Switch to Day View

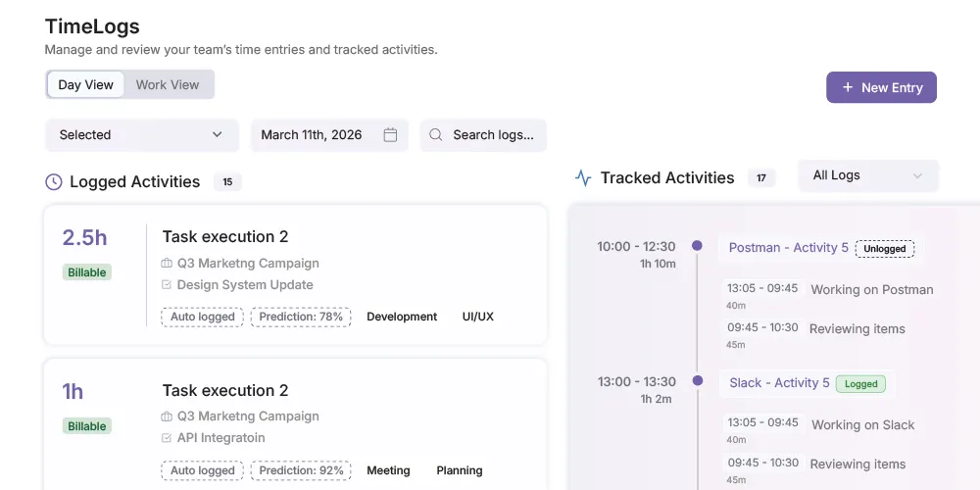tap(85, 85)
